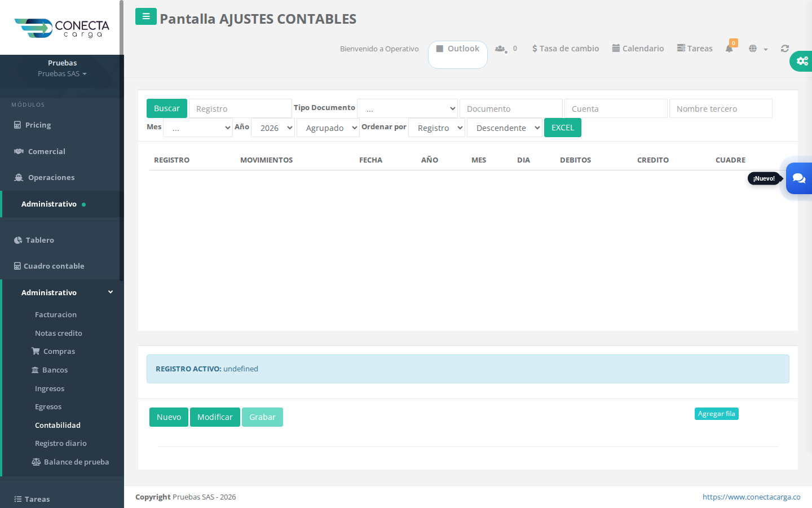
Task: Click the Modificar button
Action: click(215, 417)
